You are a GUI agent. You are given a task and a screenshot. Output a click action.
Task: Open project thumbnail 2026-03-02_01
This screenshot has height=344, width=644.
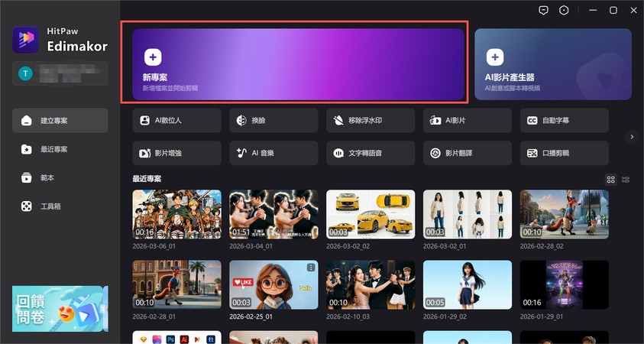tap(468, 214)
